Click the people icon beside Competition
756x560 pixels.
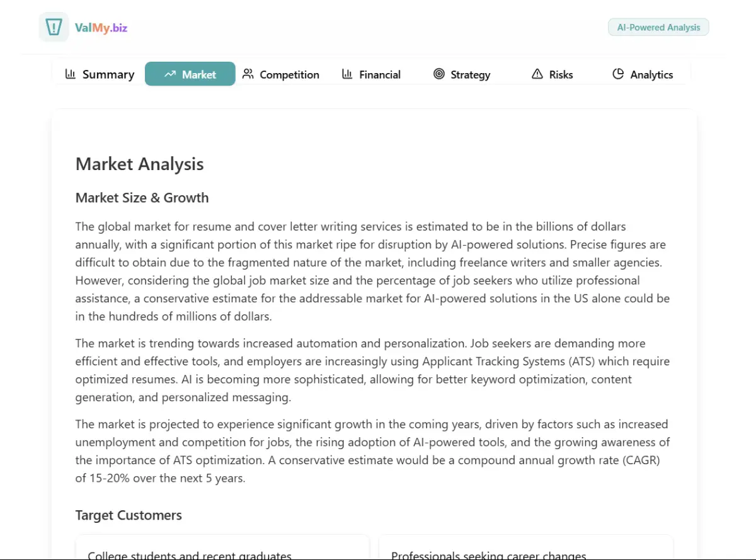pos(248,74)
